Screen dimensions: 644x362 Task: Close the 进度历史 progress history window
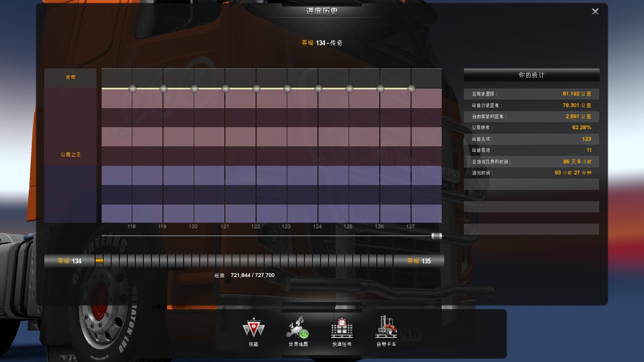click(595, 12)
